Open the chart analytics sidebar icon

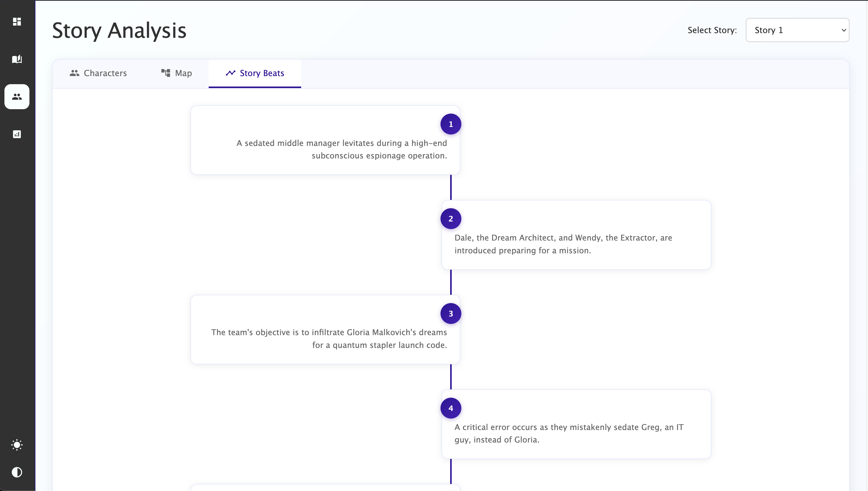[x=17, y=134]
